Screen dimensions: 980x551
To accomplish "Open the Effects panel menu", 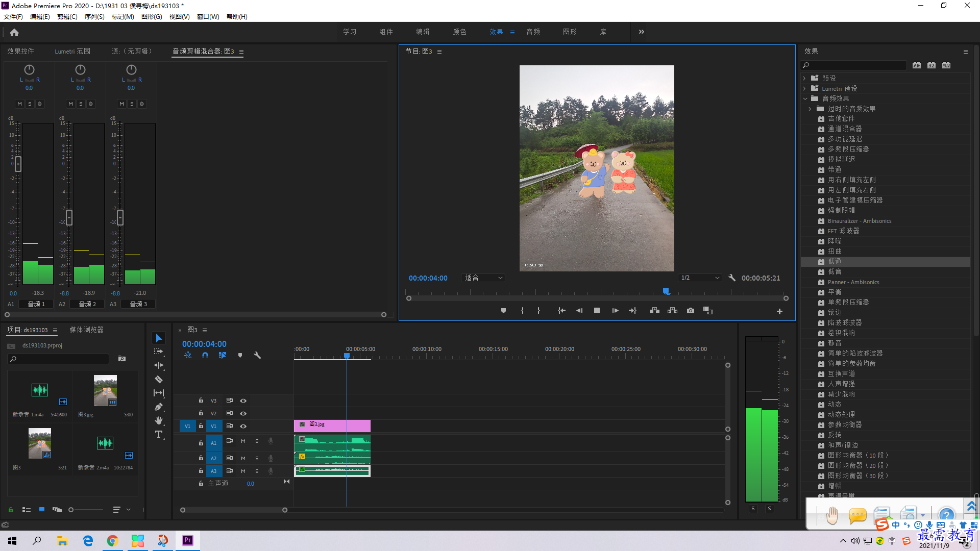I will click(965, 52).
